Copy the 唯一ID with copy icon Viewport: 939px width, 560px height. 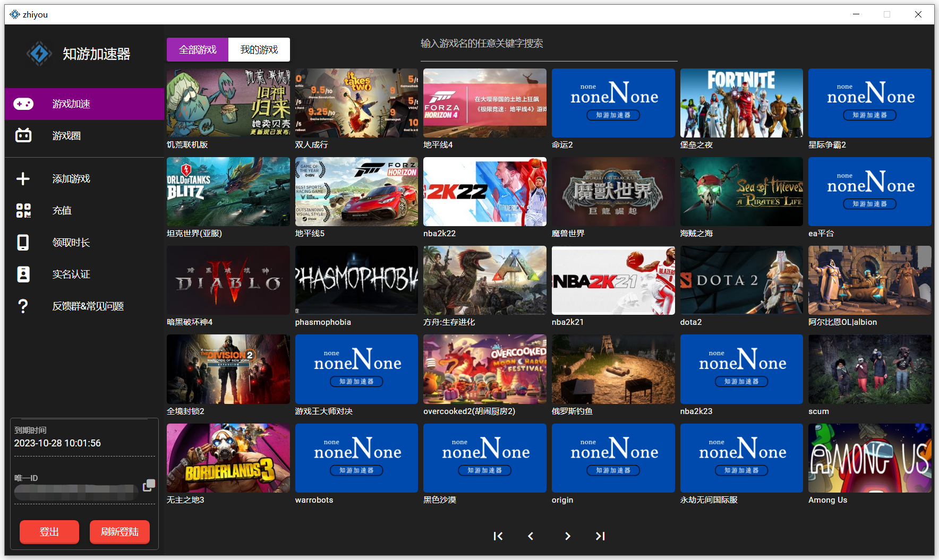click(149, 485)
